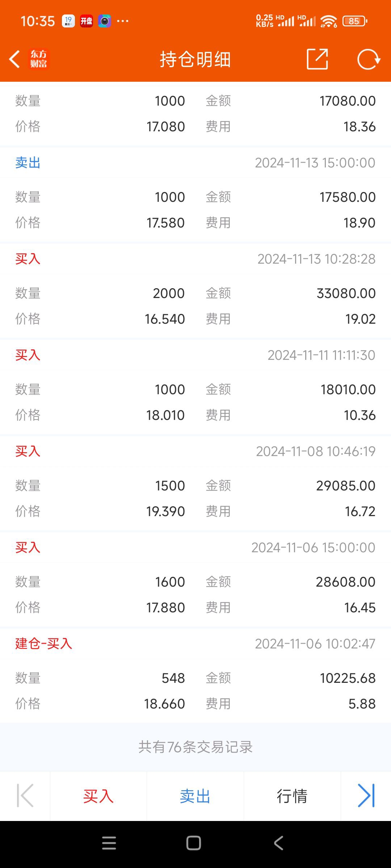
Task: Jump to the first record arrow
Action: 25,796
